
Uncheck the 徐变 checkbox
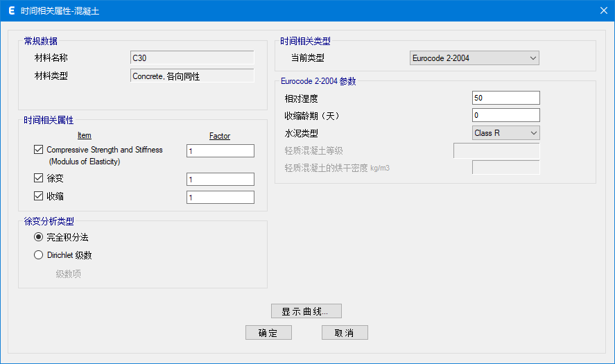pyautogui.click(x=38, y=178)
